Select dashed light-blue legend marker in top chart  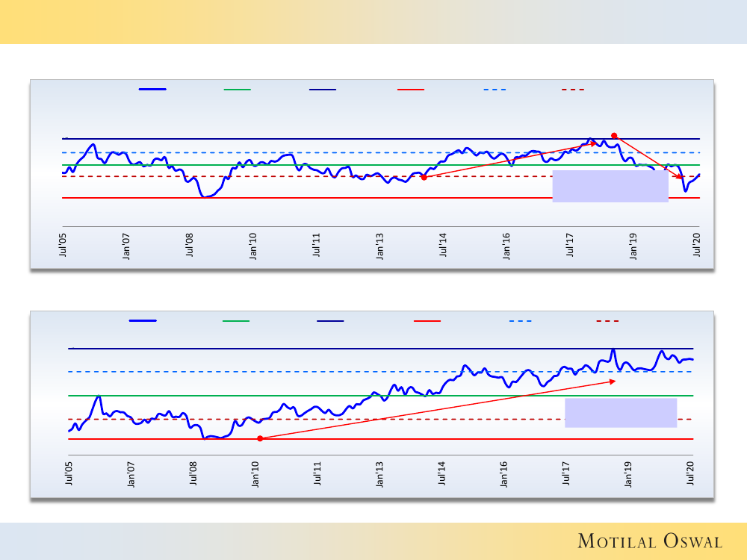(495, 90)
